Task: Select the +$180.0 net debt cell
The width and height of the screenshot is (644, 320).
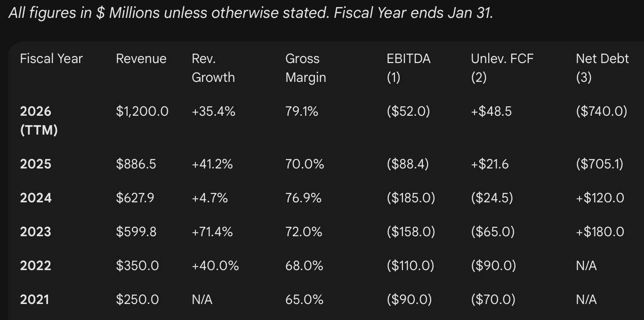Action: [x=600, y=232]
